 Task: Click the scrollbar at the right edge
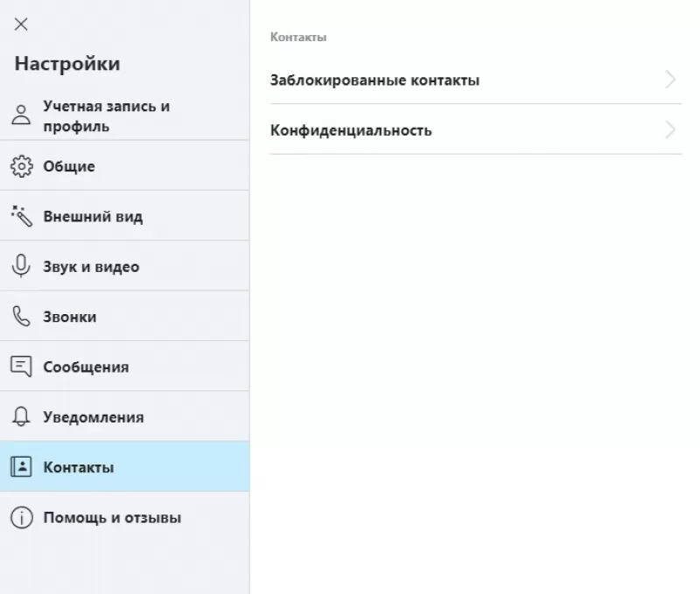(x=696, y=297)
